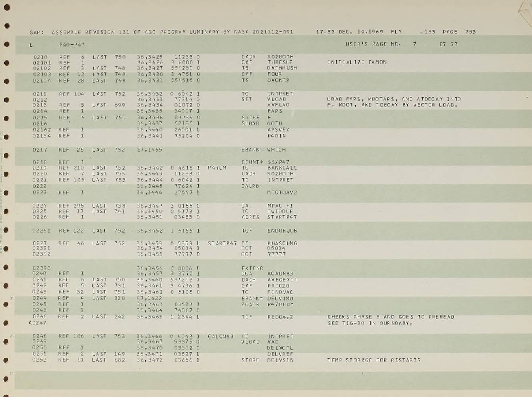
Task: Select the operand 'AVEGEXIT'
Action: click(x=282, y=280)
